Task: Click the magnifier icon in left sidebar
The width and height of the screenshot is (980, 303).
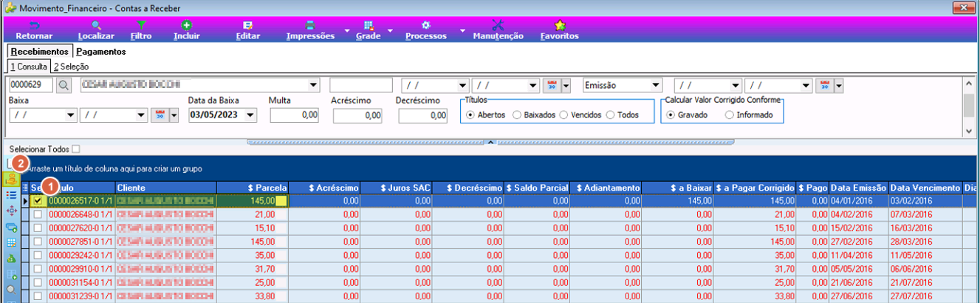Action: click(x=10, y=290)
